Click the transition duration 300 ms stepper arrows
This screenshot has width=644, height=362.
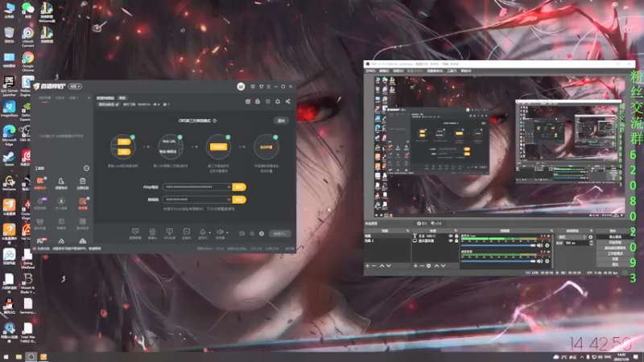pos(591,243)
